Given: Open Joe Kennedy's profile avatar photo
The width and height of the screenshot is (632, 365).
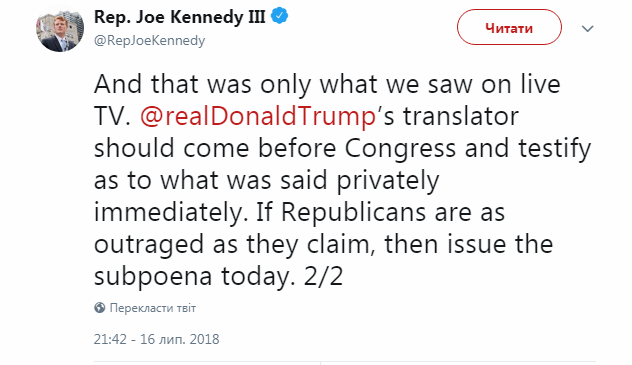Looking at the screenshot, I should pyautogui.click(x=60, y=29).
